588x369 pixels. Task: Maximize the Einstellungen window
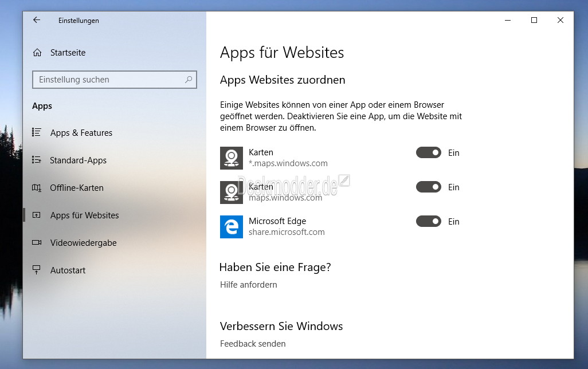tap(534, 20)
